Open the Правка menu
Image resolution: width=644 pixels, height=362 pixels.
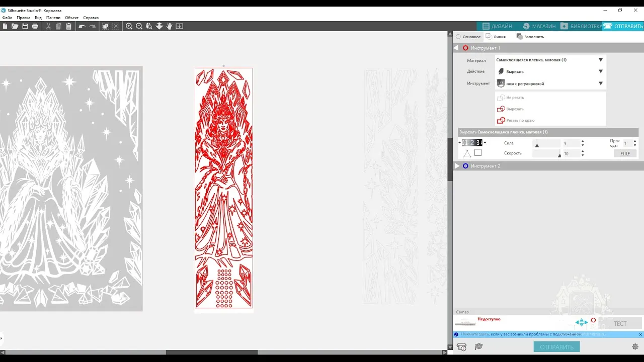23,18
